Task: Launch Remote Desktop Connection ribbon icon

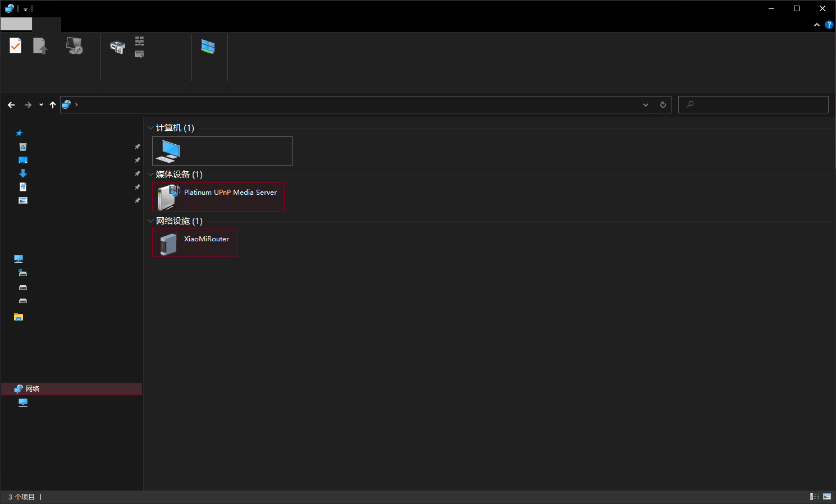Action: pyautogui.click(x=74, y=46)
